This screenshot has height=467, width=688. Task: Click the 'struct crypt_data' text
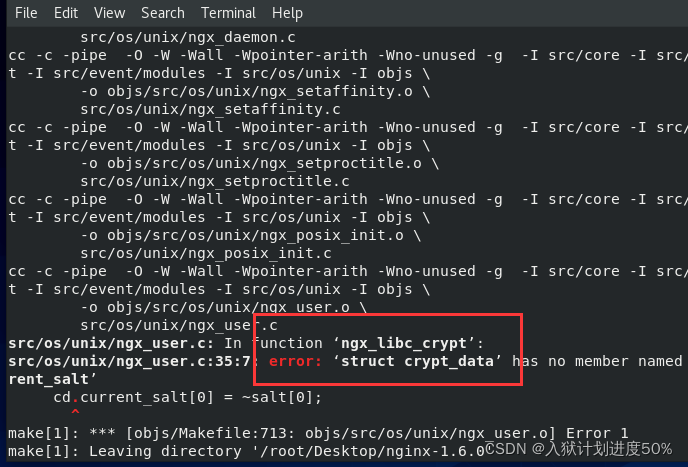417,362
